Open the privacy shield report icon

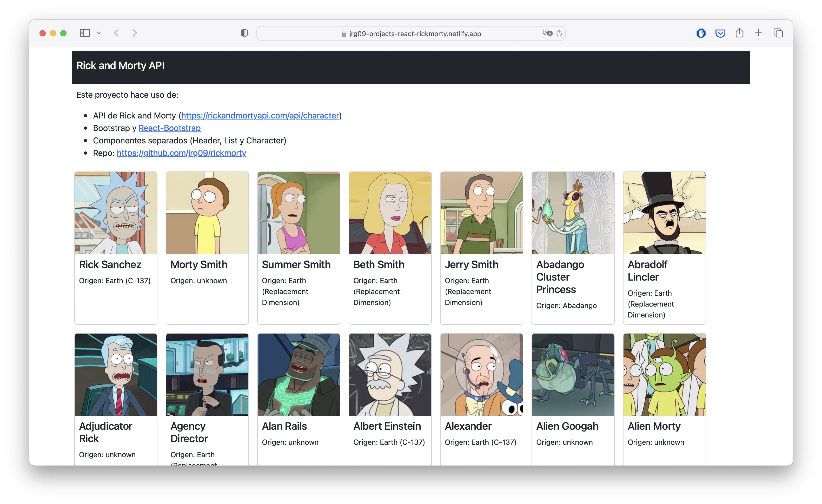click(244, 33)
